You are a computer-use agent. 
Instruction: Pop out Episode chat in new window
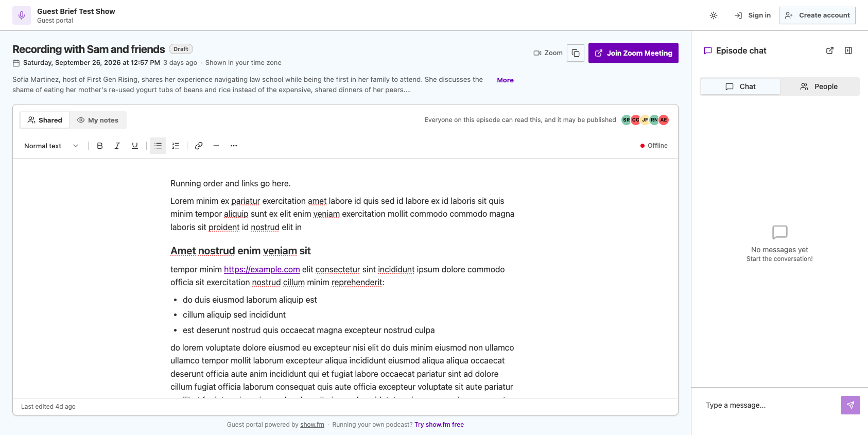[x=830, y=50]
